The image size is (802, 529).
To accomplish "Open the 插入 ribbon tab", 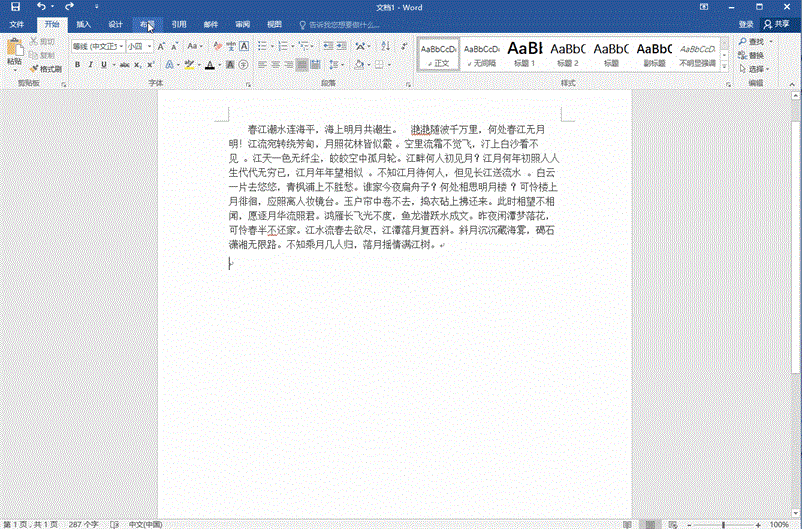I will [84, 24].
